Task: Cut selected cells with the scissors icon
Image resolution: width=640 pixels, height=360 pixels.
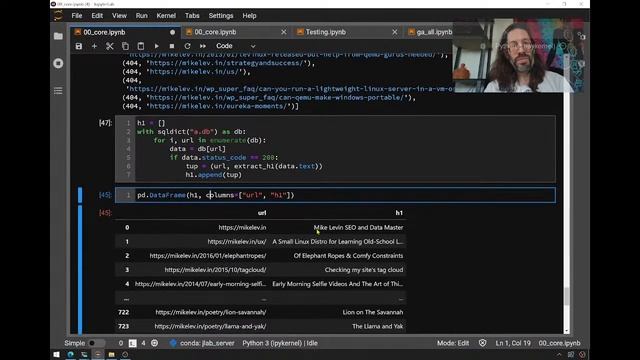Action: point(110,46)
